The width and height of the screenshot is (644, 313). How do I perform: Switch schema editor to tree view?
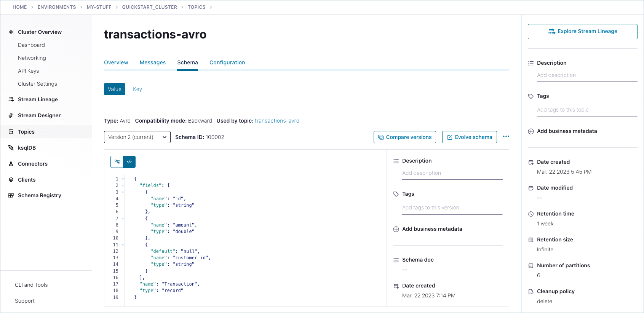pyautogui.click(x=117, y=162)
